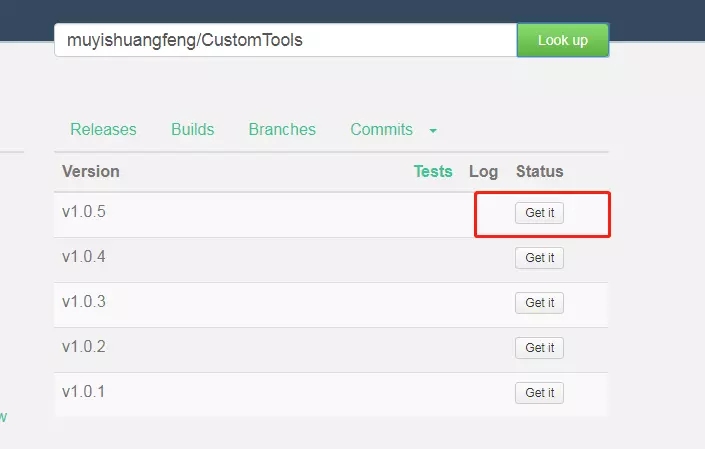Image resolution: width=705 pixels, height=449 pixels.
Task: Click Get it for version v1.0.3
Action: [x=540, y=302]
